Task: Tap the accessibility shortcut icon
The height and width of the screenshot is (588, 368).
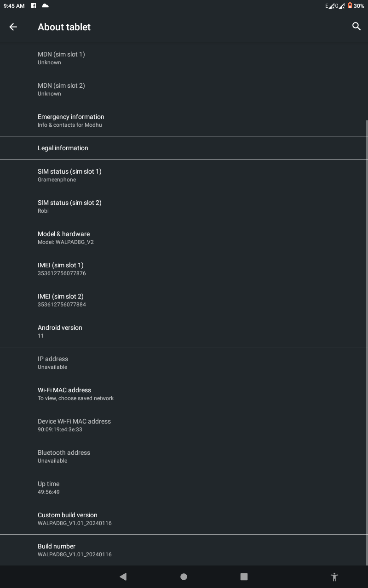Action: click(334, 577)
